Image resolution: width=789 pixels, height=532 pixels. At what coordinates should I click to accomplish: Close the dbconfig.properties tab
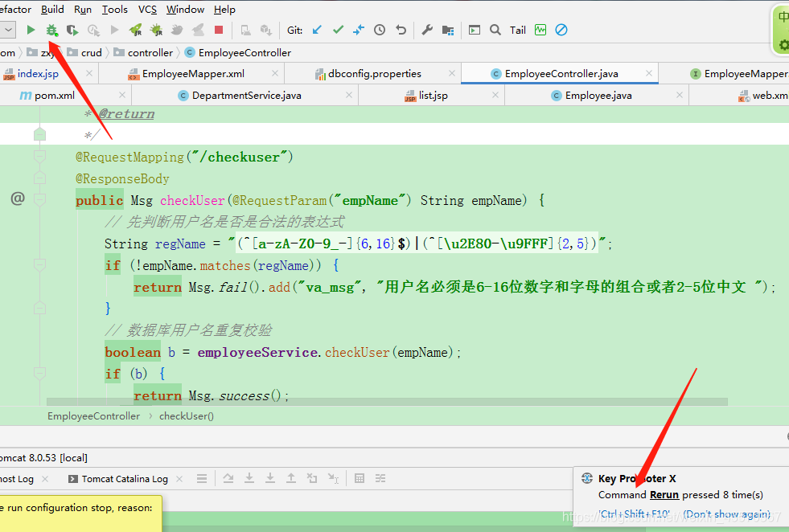451,73
